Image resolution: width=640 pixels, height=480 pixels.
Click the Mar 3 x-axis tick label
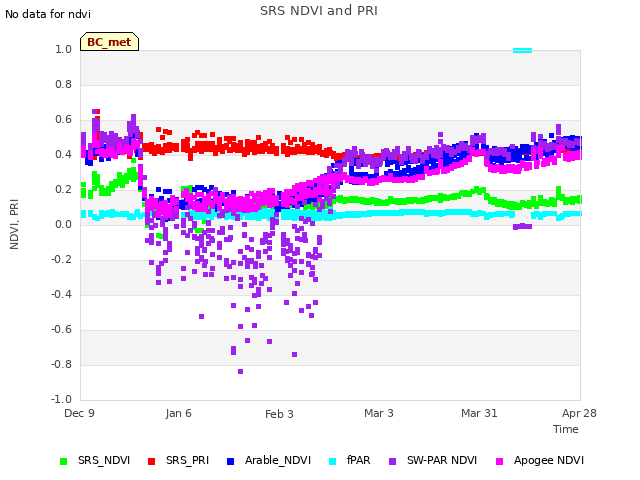379,413
